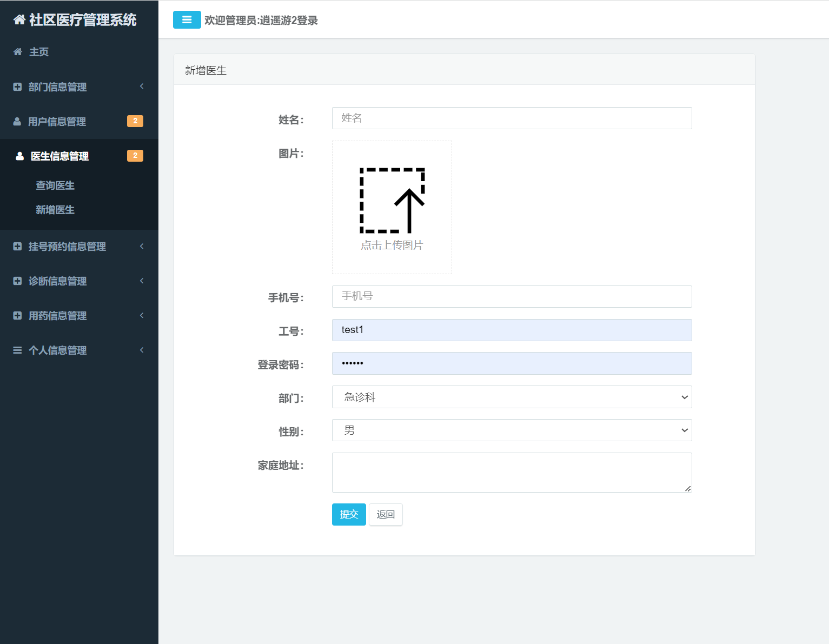Viewport: 829px width, 644px height.
Task: Click the 家庭地址 textarea
Action: pos(512,473)
